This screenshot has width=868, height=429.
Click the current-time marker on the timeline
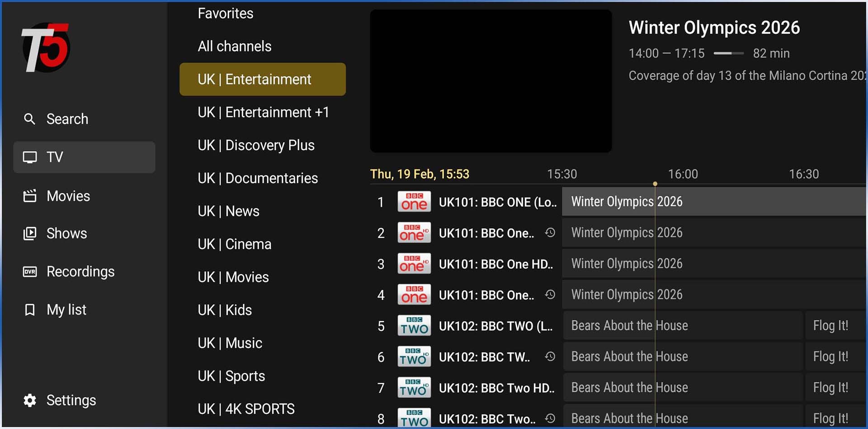click(655, 184)
